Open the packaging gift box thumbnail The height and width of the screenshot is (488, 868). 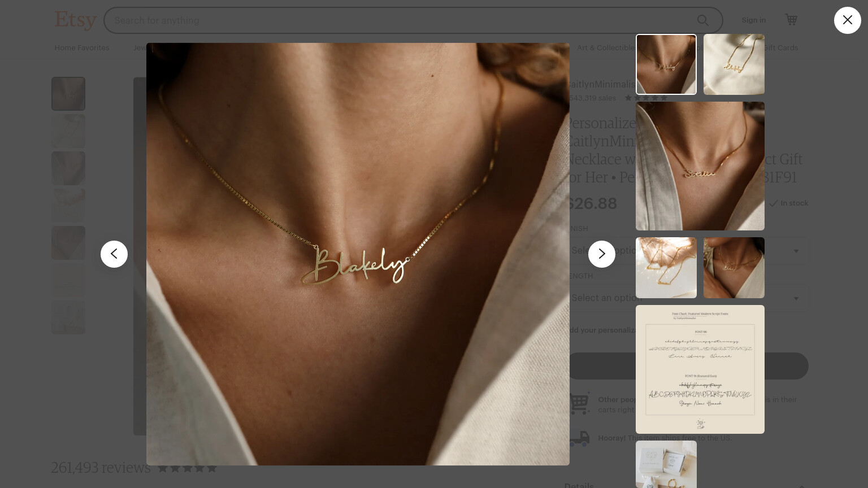point(666,464)
